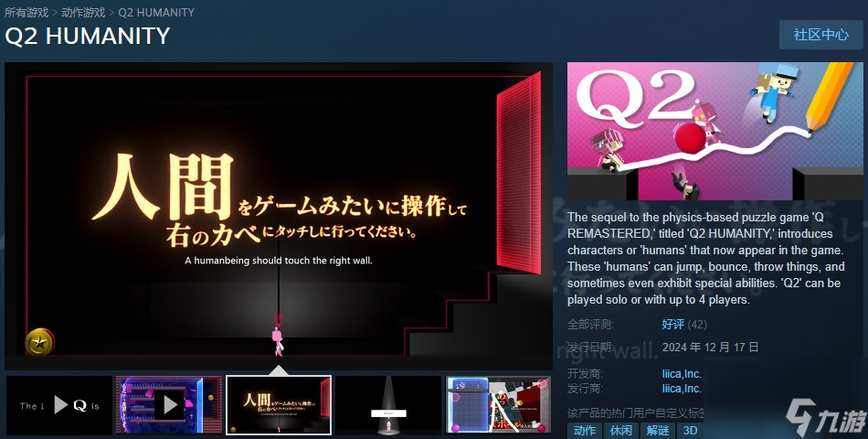This screenshot has width=868, height=439.
Task: Click the game description paragraph
Action: (x=705, y=258)
